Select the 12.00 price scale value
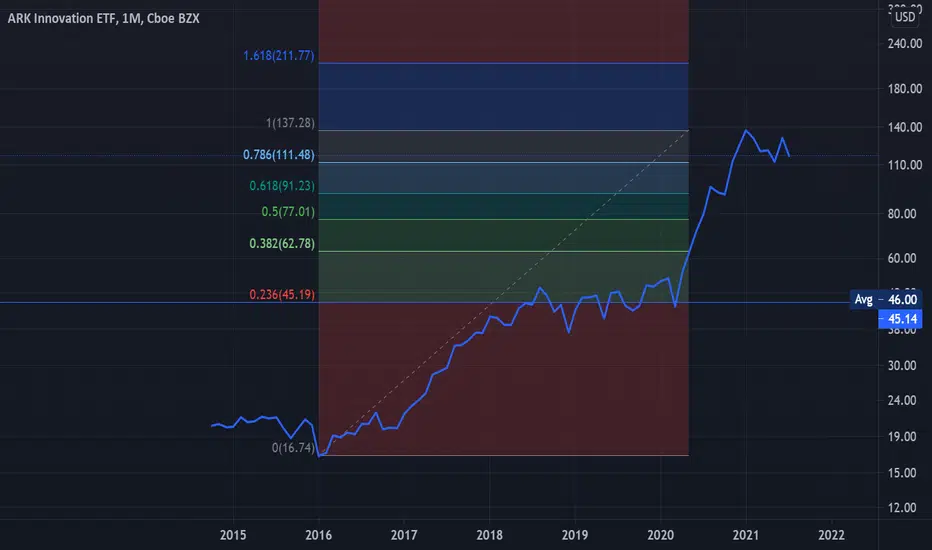Viewport: 932px width, 550px height. pyautogui.click(x=902, y=508)
